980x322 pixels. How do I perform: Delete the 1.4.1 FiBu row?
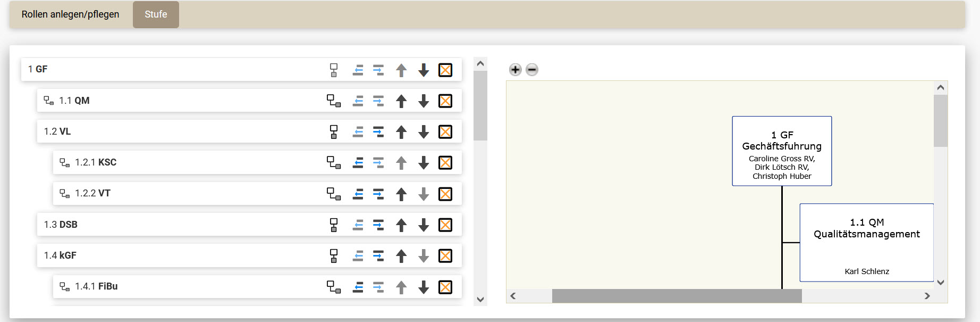[445, 287]
